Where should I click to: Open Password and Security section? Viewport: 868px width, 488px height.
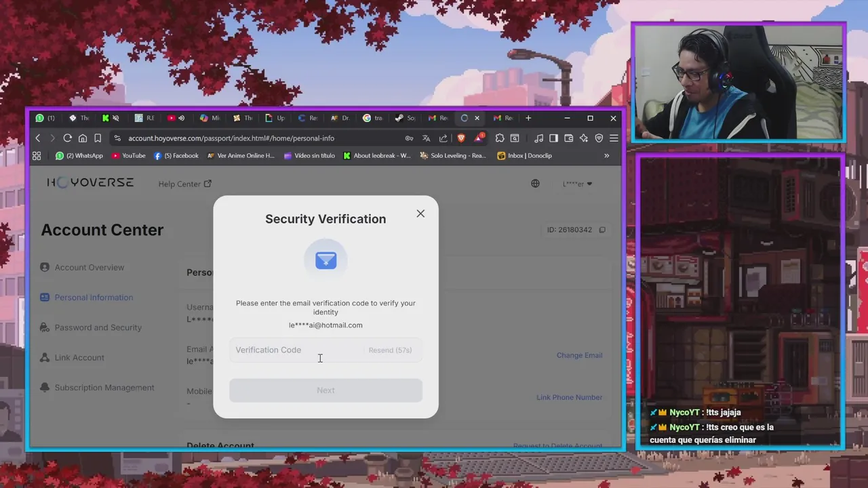click(x=91, y=327)
